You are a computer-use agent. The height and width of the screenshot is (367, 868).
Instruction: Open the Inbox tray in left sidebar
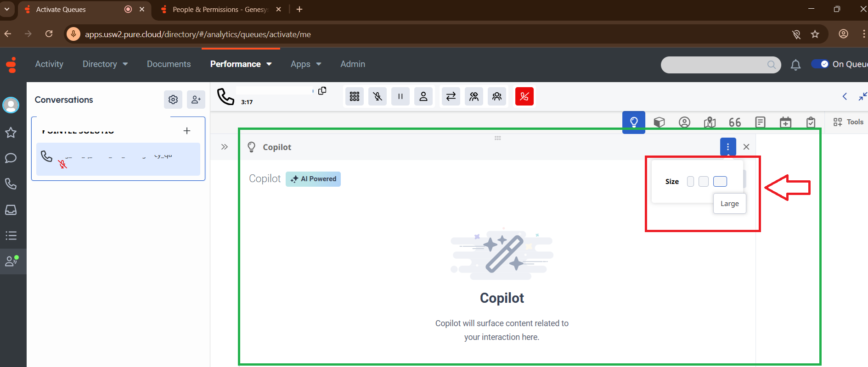[x=11, y=210]
